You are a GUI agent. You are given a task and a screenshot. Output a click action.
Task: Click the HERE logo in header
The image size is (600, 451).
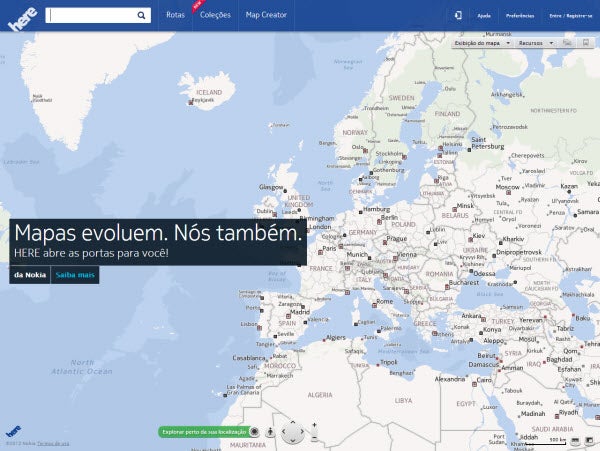[22, 18]
